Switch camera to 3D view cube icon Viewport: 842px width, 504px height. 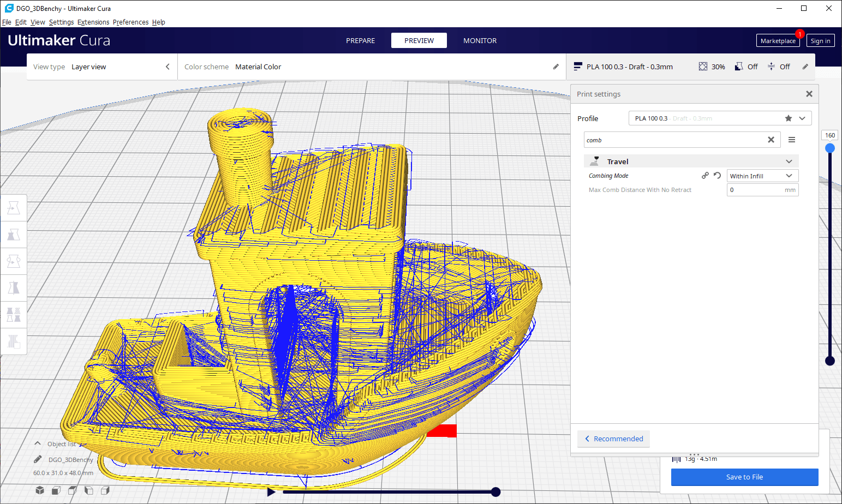click(x=40, y=490)
